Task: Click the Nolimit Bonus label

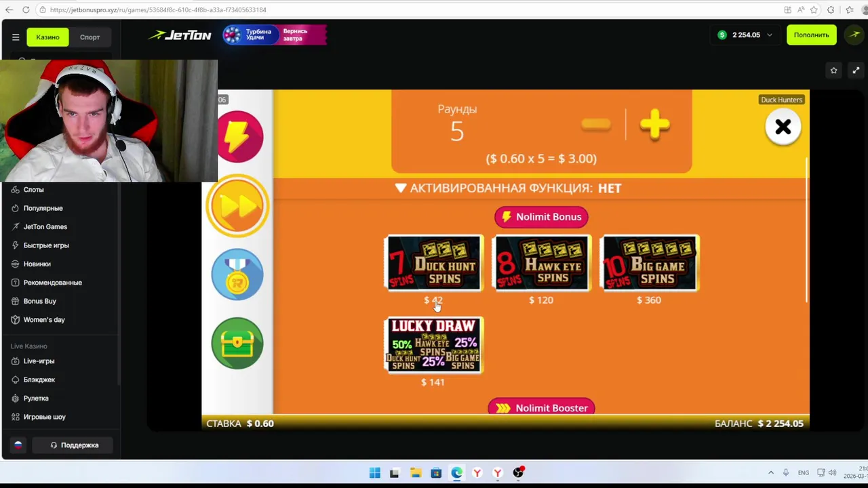Action: click(x=541, y=217)
